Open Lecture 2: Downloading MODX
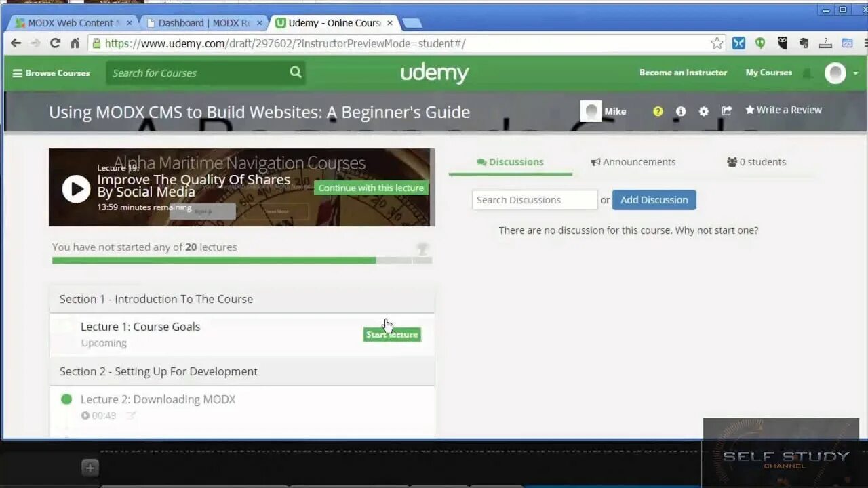This screenshot has height=488, width=868. click(158, 399)
